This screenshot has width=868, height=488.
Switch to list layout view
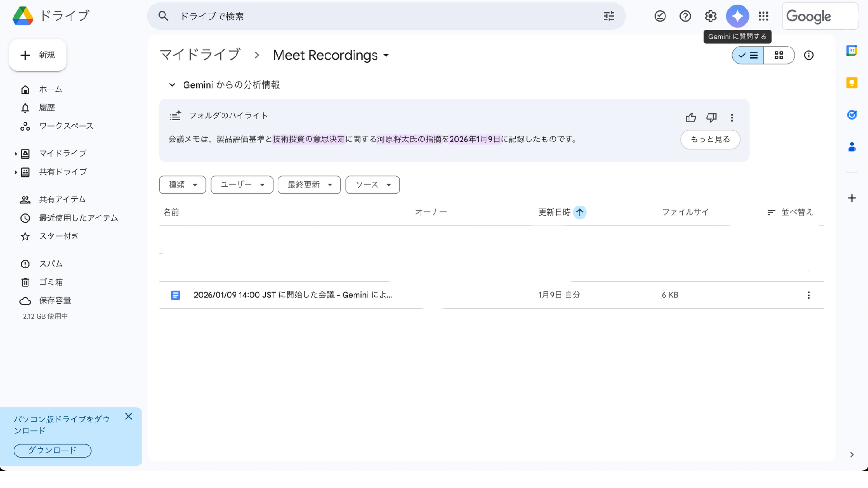[x=748, y=55]
